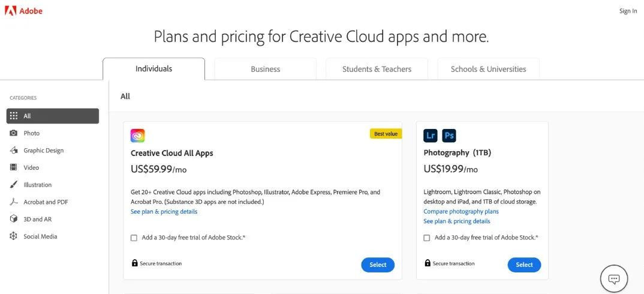Enable Adobe Stock trial for Photography plan
The height and width of the screenshot is (294, 644).
(x=426, y=238)
